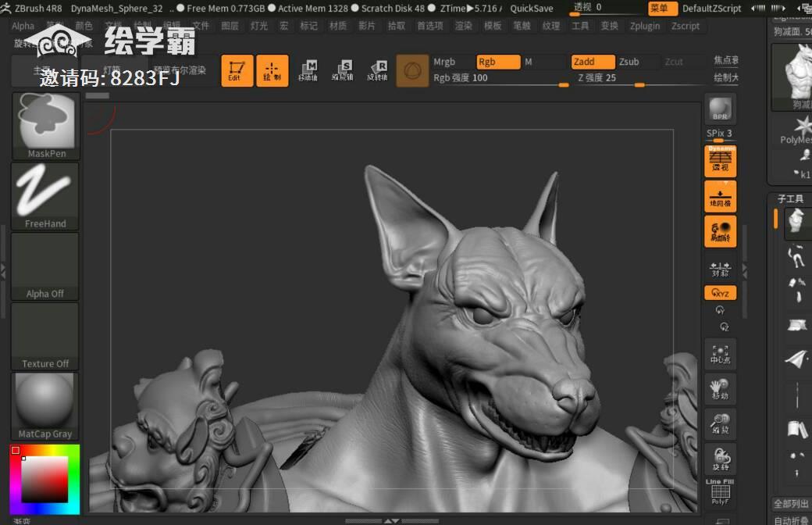Viewport: 812px width, 525px height.
Task: Adjust the Rgb 强度 100 slider
Action: point(500,79)
